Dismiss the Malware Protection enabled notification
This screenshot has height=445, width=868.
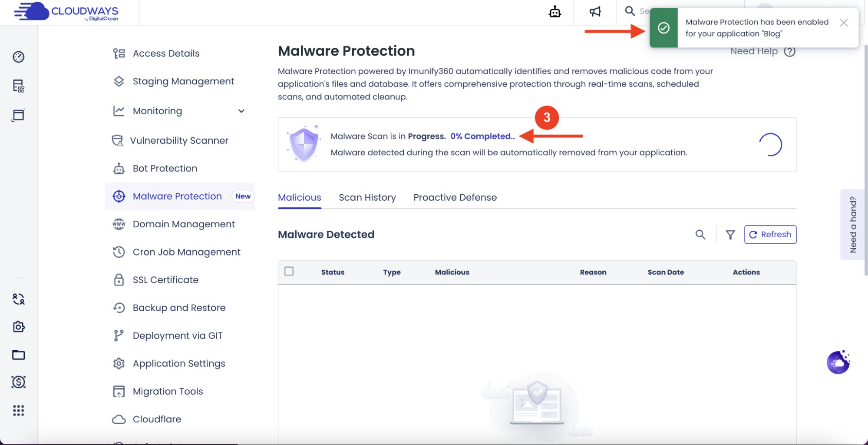pyautogui.click(x=843, y=23)
